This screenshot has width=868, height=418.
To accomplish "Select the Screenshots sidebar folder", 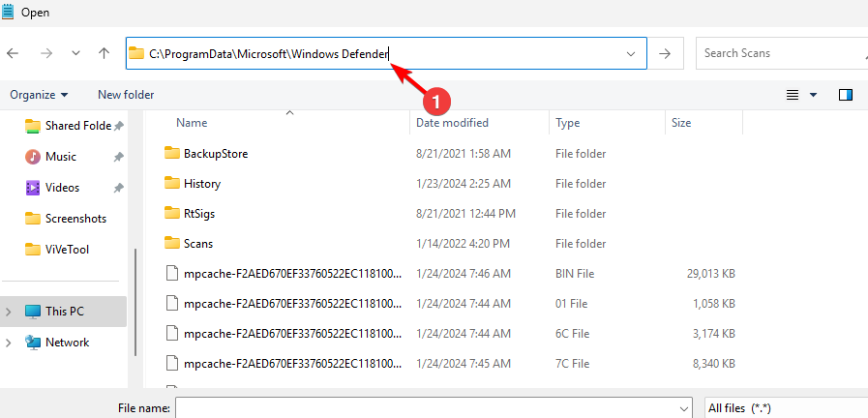I will click(x=66, y=219).
